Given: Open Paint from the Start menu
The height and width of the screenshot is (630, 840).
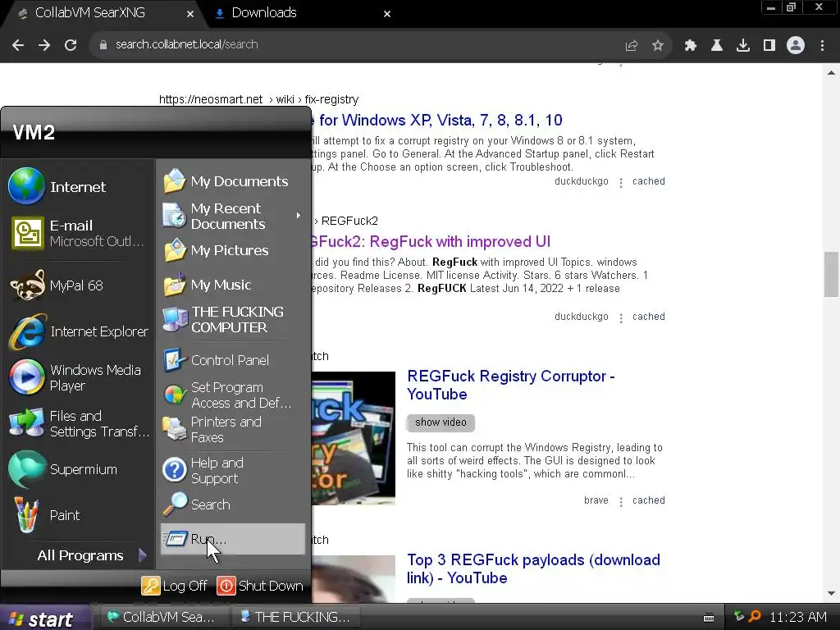Looking at the screenshot, I should (x=78, y=515).
